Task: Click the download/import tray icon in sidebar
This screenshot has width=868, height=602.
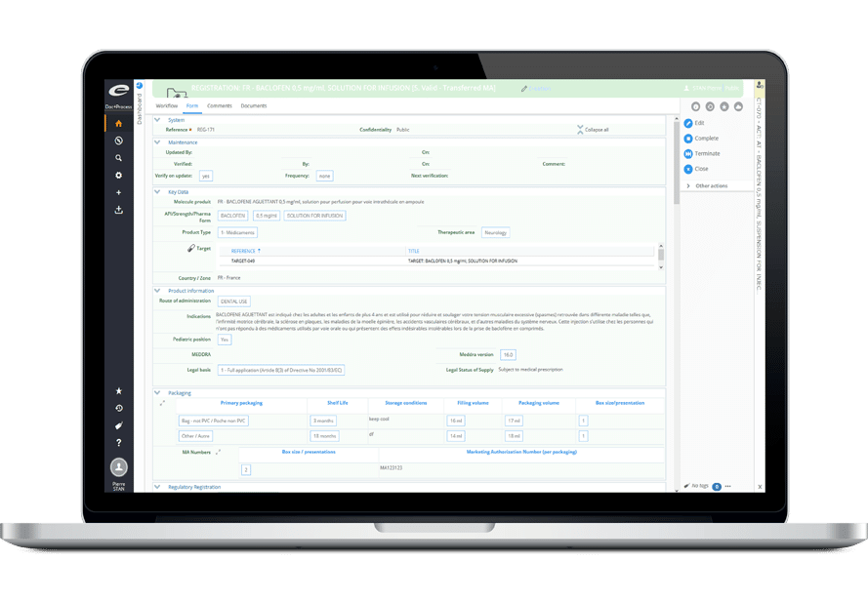Action: 118,210
